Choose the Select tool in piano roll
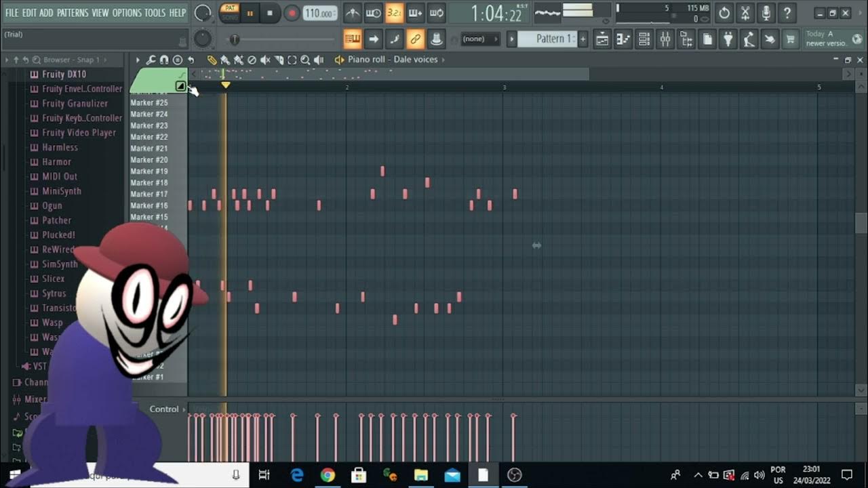 pyautogui.click(x=292, y=60)
